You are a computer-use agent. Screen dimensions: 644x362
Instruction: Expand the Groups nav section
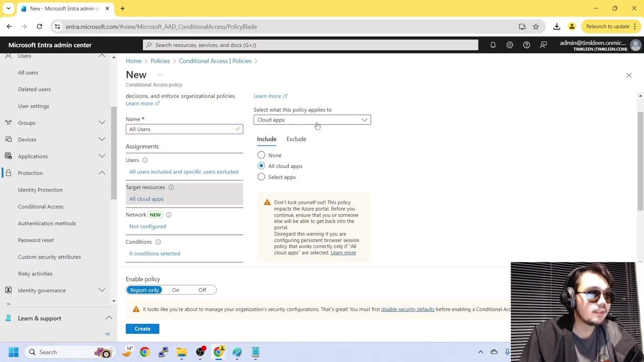(102, 123)
